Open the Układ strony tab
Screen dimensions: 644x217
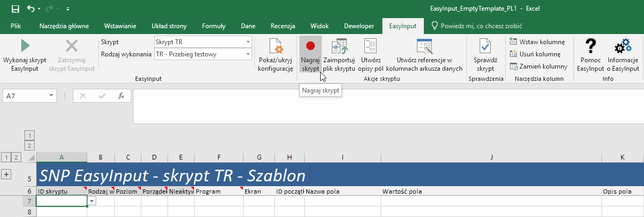click(169, 26)
